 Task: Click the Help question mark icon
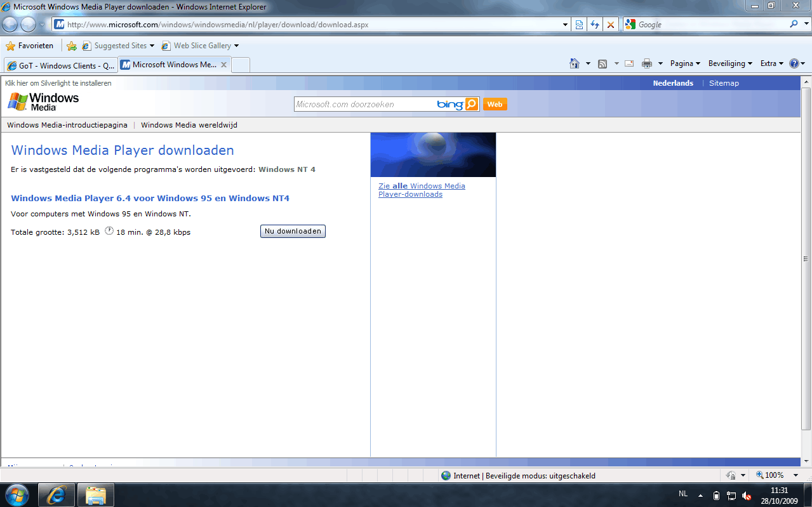click(x=794, y=63)
